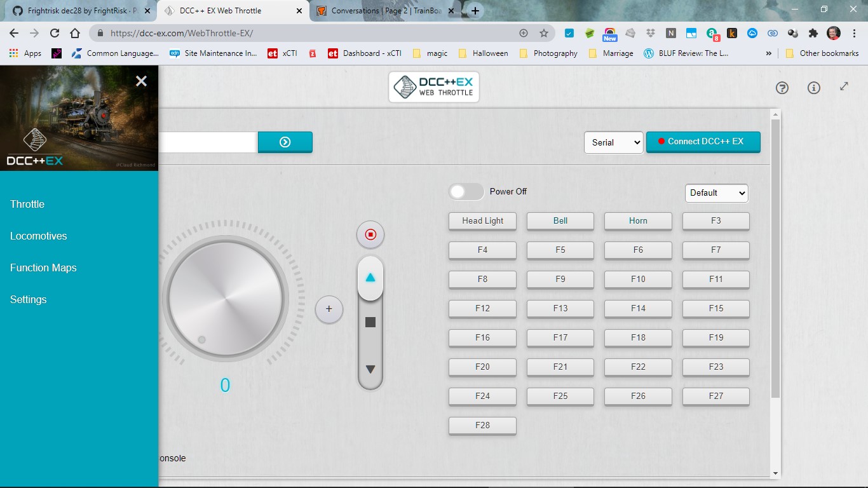
Task: Open the Default function map dropdown
Action: pyautogui.click(x=716, y=193)
